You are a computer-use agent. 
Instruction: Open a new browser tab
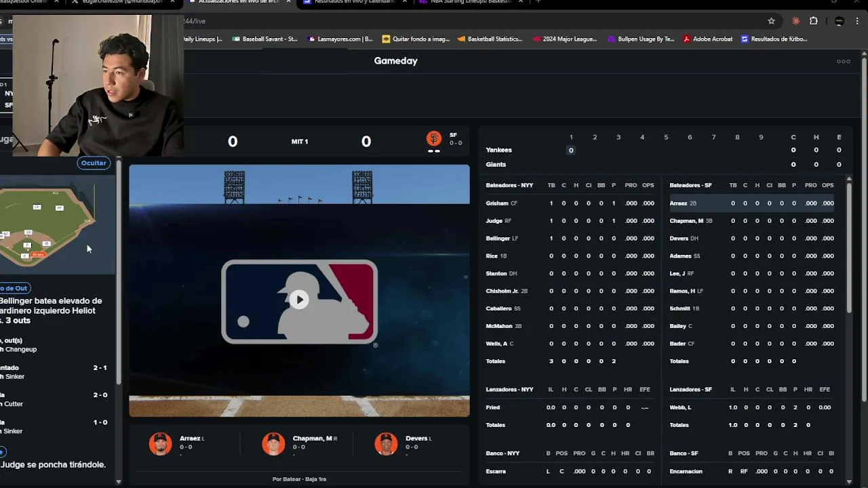pos(538,2)
